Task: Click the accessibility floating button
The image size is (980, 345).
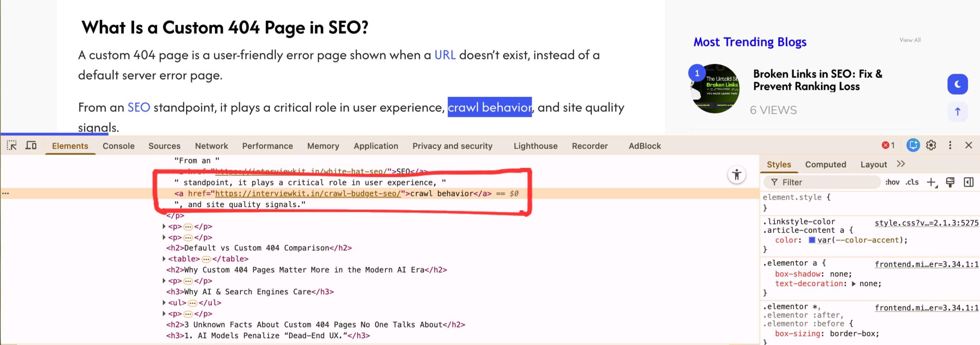Action: point(737,175)
